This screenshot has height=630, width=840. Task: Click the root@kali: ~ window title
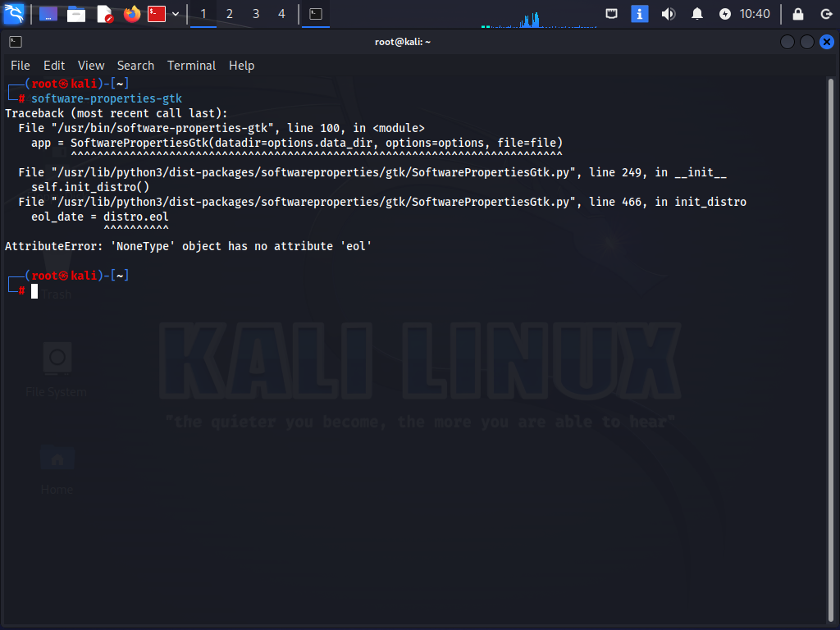(402, 42)
